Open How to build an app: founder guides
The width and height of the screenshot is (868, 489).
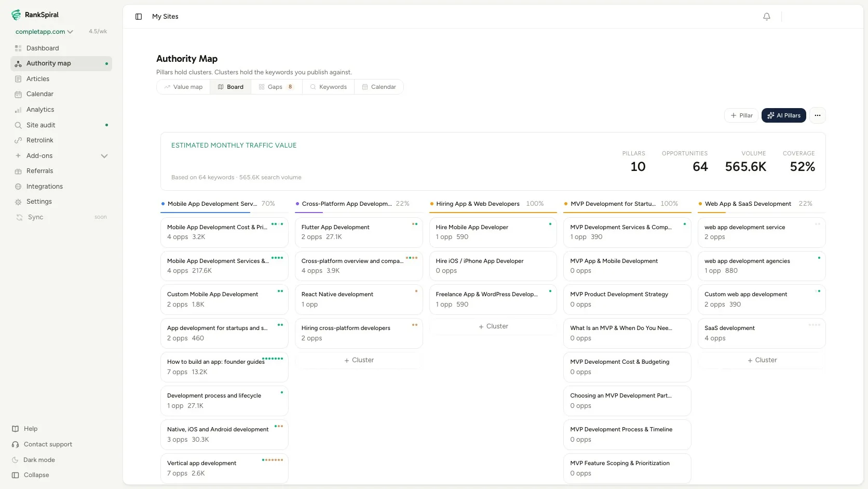pyautogui.click(x=224, y=367)
